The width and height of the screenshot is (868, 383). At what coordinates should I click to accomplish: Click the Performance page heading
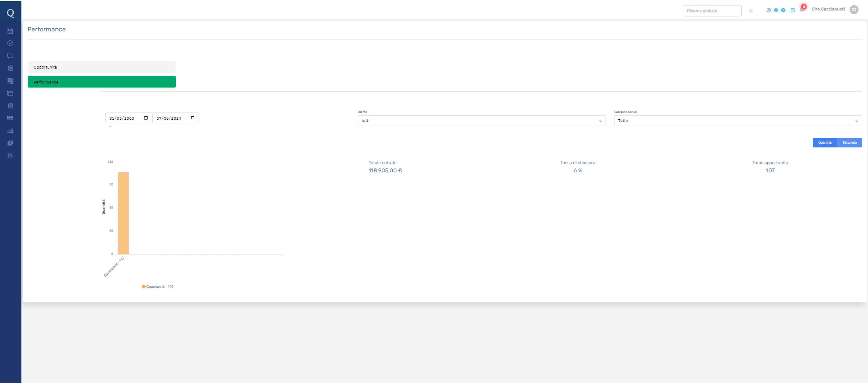coord(47,29)
